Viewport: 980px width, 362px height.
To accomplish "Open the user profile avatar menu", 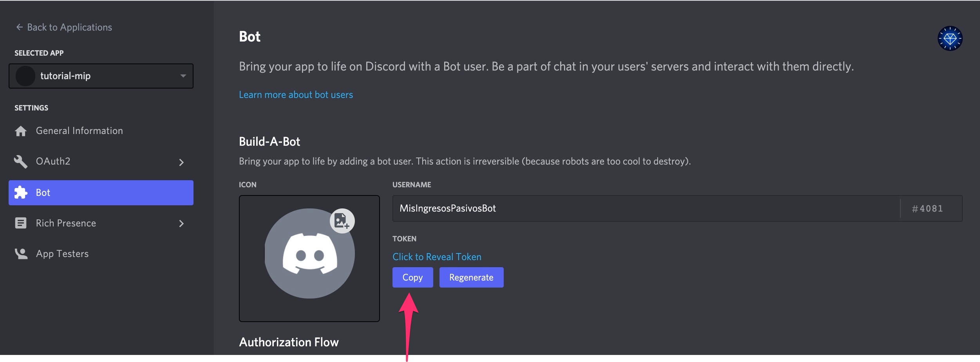I will pyautogui.click(x=950, y=38).
